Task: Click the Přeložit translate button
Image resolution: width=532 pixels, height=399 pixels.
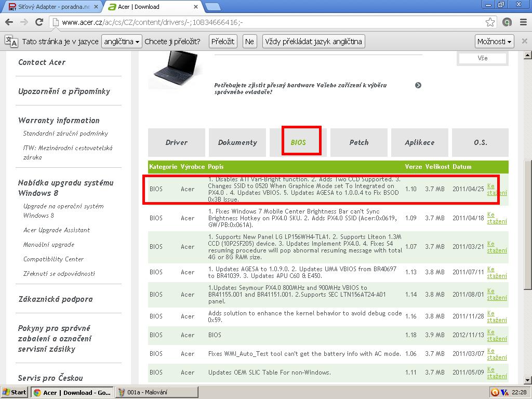Action: coord(223,42)
